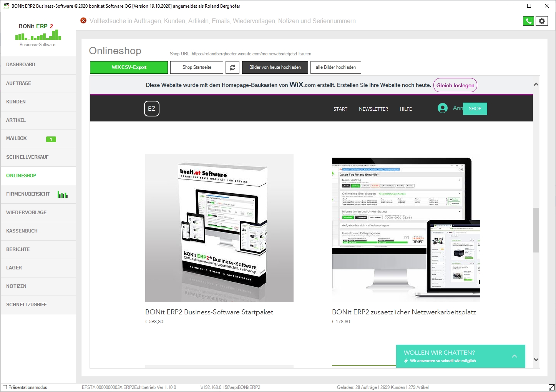
Task: Open Schnellzugriff in the sidebar
Action: point(38,305)
